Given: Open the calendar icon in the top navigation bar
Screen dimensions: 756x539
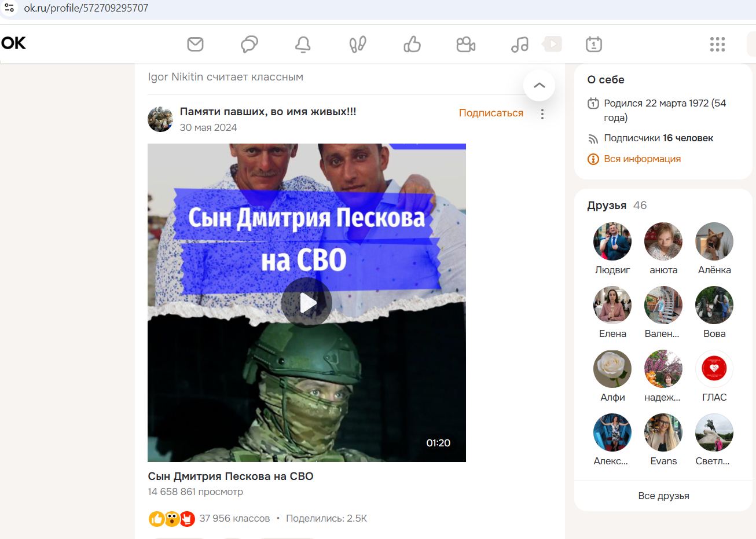Looking at the screenshot, I should pyautogui.click(x=594, y=44).
